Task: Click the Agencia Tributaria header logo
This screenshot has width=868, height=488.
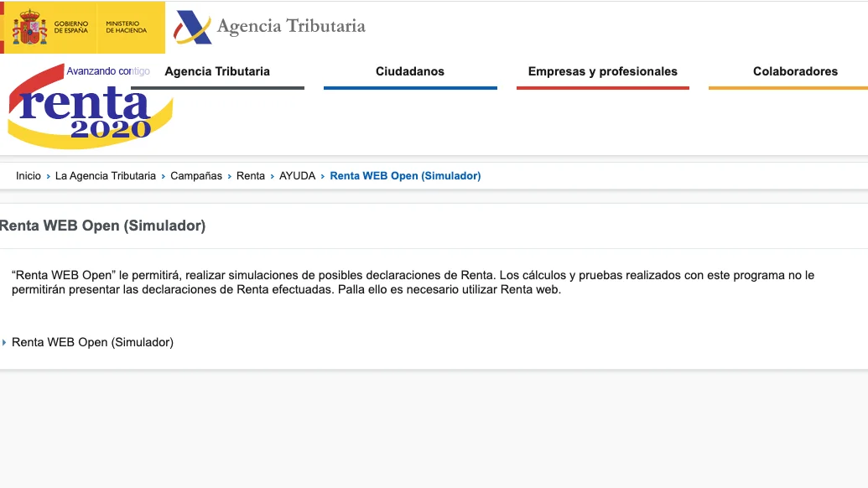Action: click(269, 26)
